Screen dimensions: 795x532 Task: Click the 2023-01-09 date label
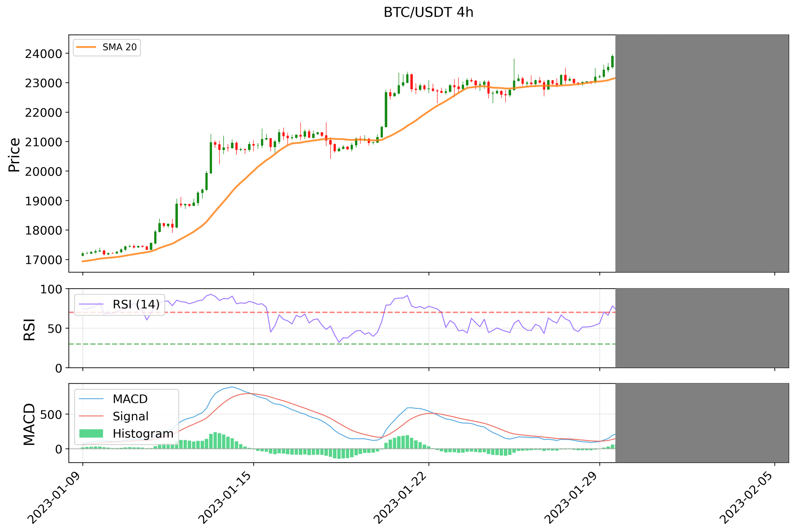(x=54, y=497)
